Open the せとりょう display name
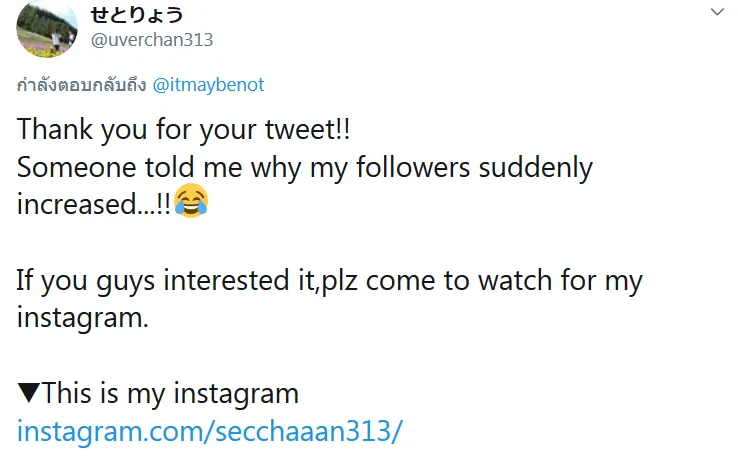Viewport: 738px width, 469px height. [137, 14]
